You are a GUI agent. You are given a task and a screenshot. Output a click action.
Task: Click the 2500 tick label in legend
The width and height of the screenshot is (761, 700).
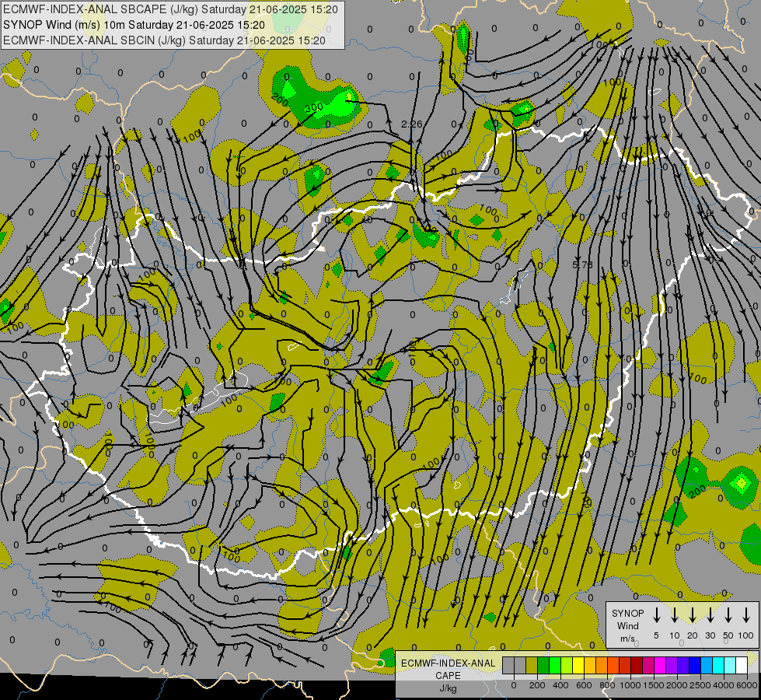pos(700,685)
